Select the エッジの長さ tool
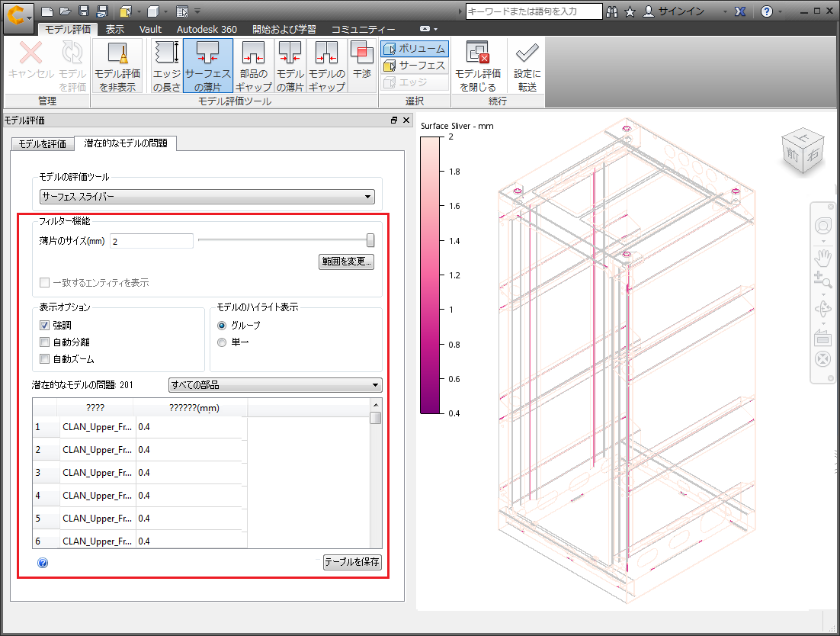 point(167,66)
